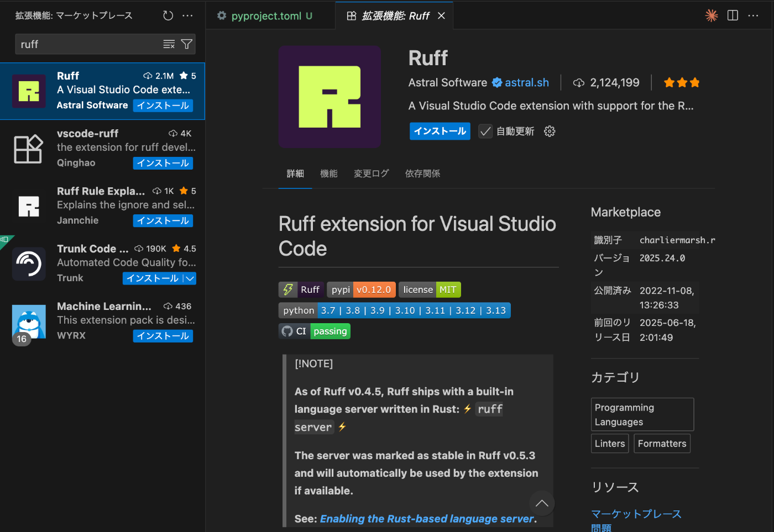Screen dimensions: 774x532
Task: Click the version value 2025.24.0
Action: coord(662,258)
